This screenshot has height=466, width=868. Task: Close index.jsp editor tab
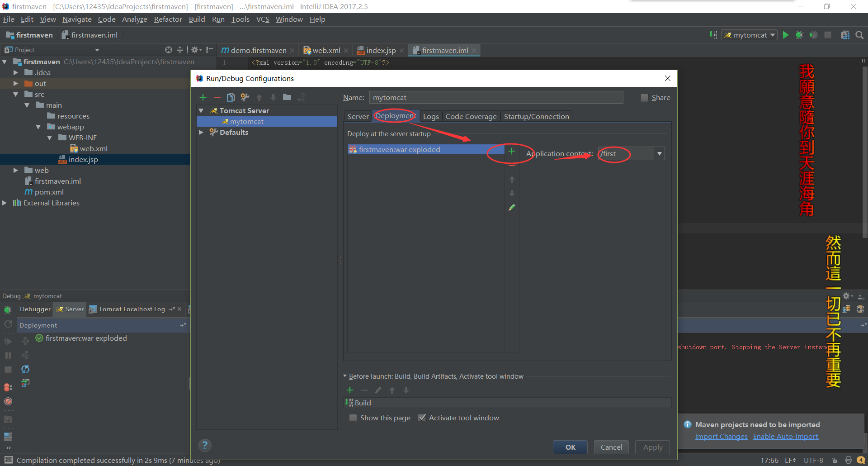point(401,50)
